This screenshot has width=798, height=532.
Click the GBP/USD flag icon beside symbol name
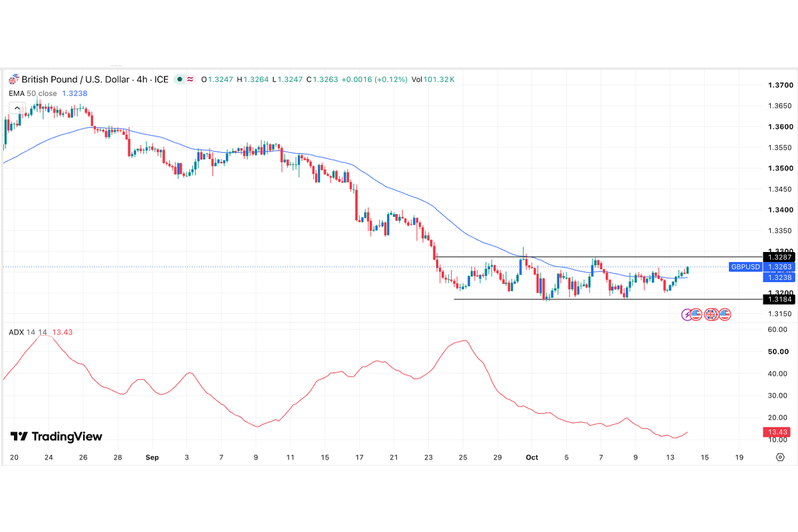(x=13, y=79)
